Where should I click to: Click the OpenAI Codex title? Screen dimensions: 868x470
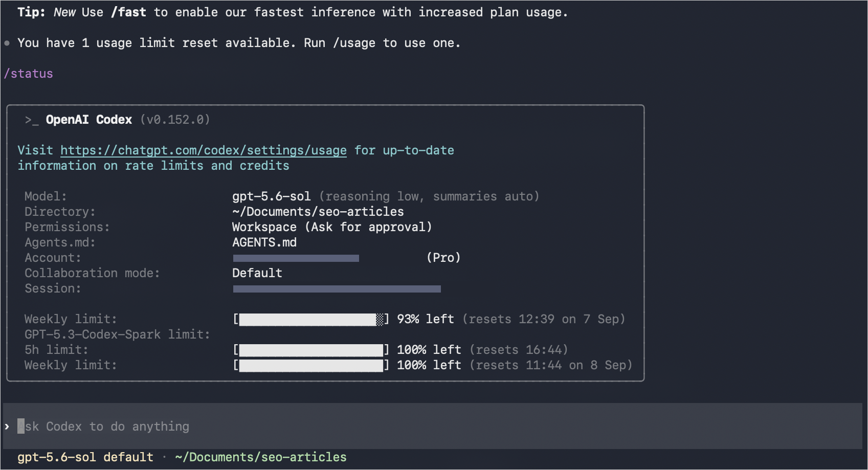pos(89,120)
